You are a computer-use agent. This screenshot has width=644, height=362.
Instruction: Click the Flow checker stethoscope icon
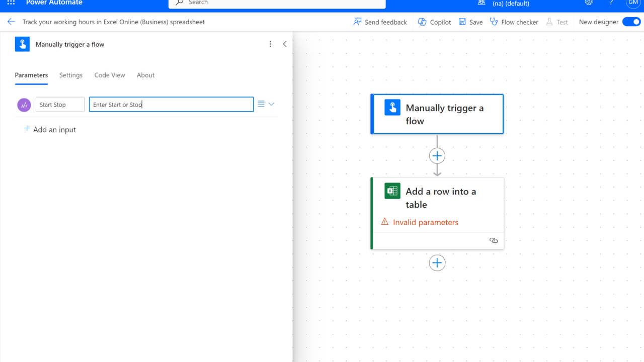(x=494, y=22)
